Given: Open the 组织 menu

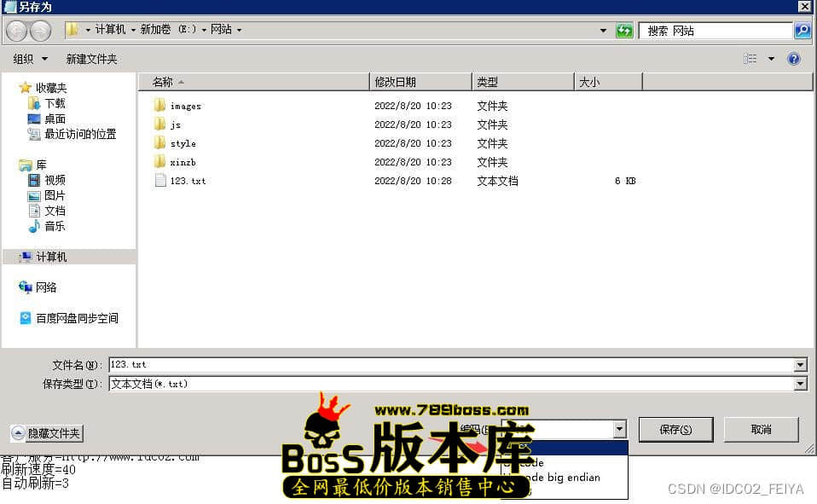Looking at the screenshot, I should click(31, 59).
